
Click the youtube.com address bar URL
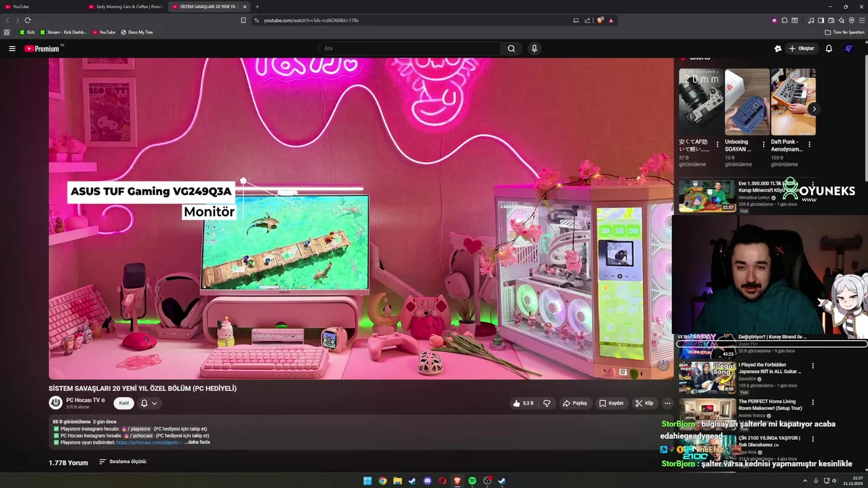[311, 20]
